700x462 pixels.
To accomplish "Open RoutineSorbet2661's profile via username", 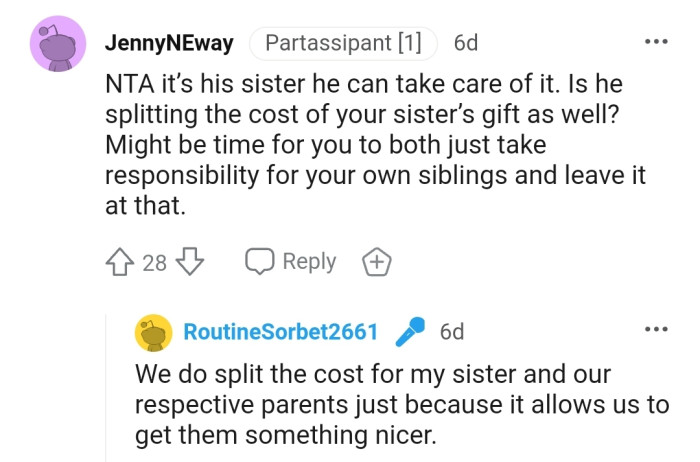I will pos(280,333).
